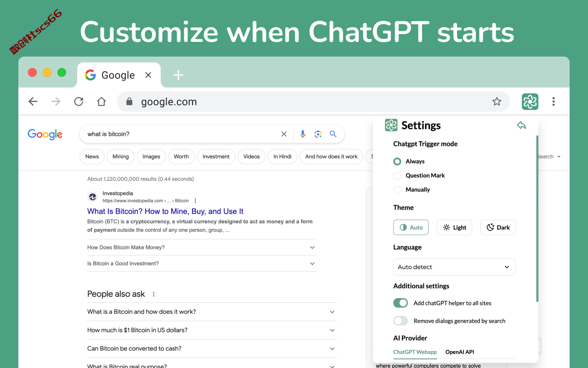This screenshot has width=588, height=368.
Task: Expand Is Bitcoin a Good Investment?
Action: point(202,264)
